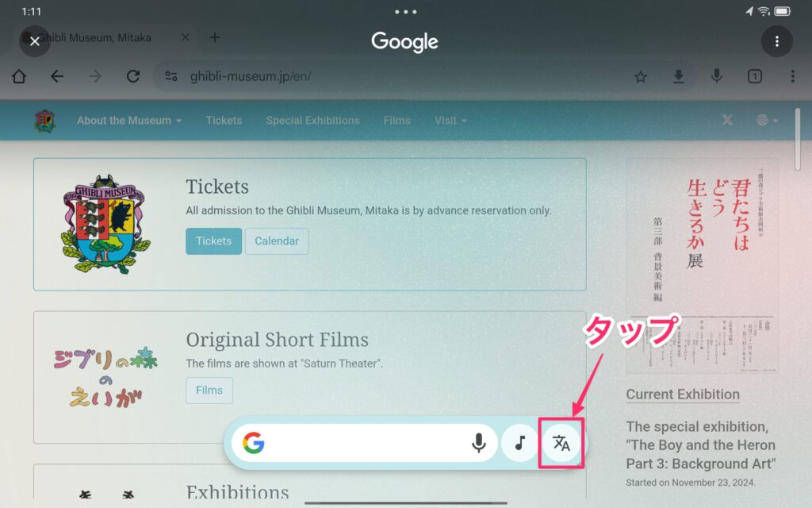Image resolution: width=812 pixels, height=508 pixels.
Task: Tap the Google G logo in the search box
Action: point(254,443)
